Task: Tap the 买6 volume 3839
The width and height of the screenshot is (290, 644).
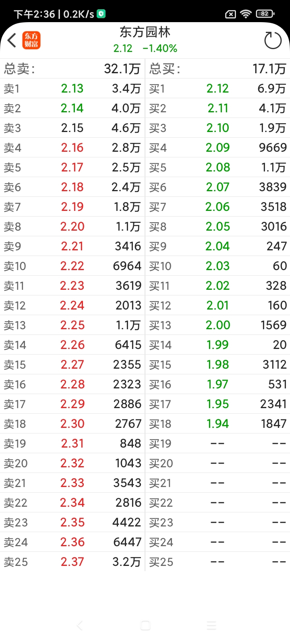Action: [x=273, y=187]
